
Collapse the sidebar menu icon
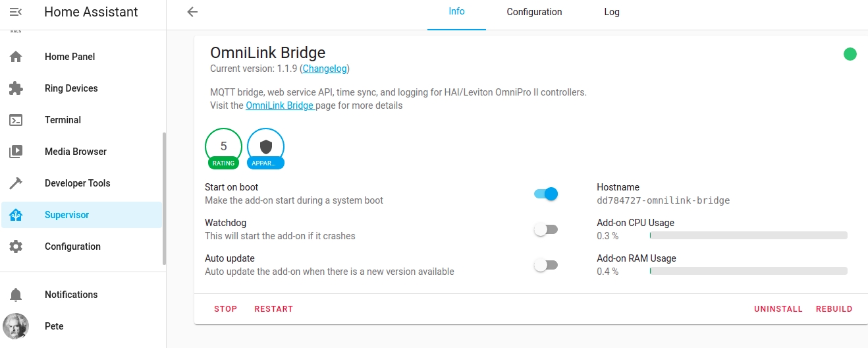(16, 12)
